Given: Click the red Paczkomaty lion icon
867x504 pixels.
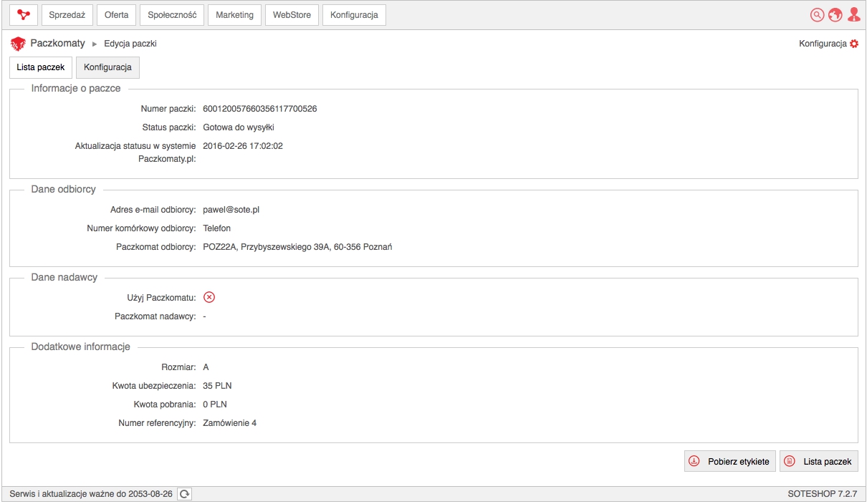Looking at the screenshot, I should tap(18, 44).
